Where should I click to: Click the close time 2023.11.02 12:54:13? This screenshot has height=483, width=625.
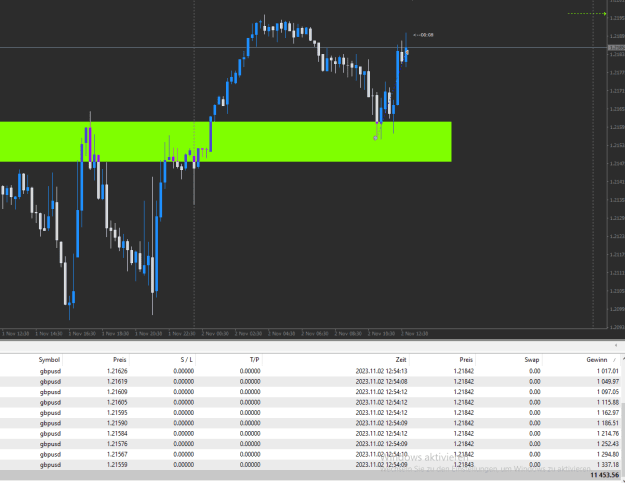(381, 371)
